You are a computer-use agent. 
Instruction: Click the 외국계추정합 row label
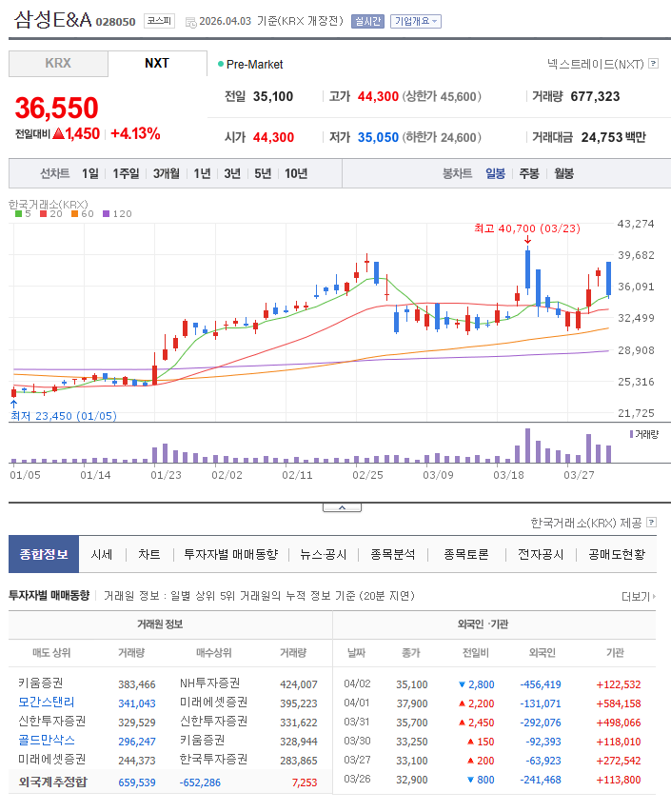click(x=52, y=782)
